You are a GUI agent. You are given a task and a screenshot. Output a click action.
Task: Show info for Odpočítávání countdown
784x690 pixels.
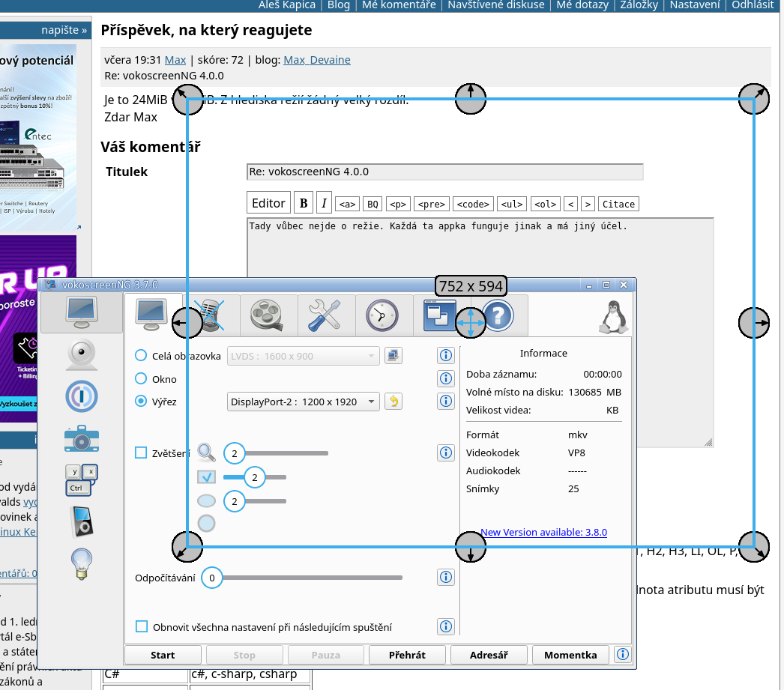445,577
